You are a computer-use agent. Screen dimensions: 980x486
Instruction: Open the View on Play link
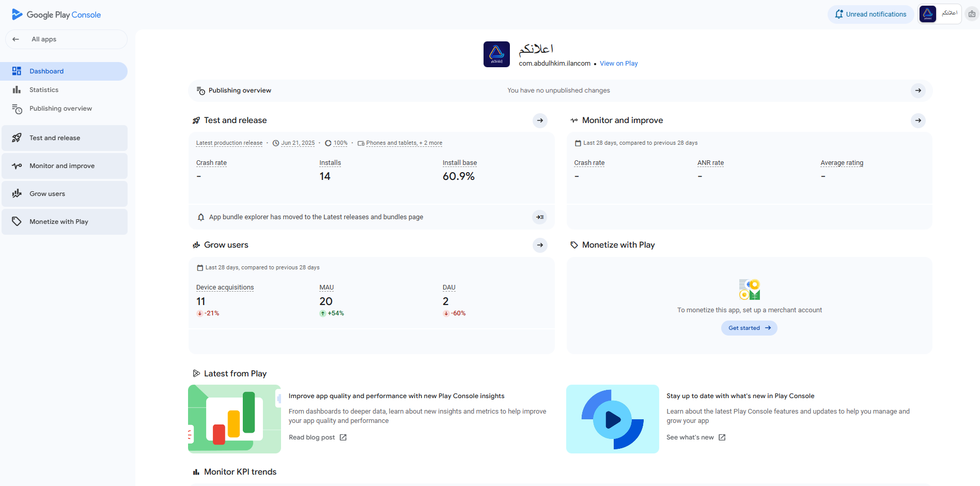pos(618,64)
